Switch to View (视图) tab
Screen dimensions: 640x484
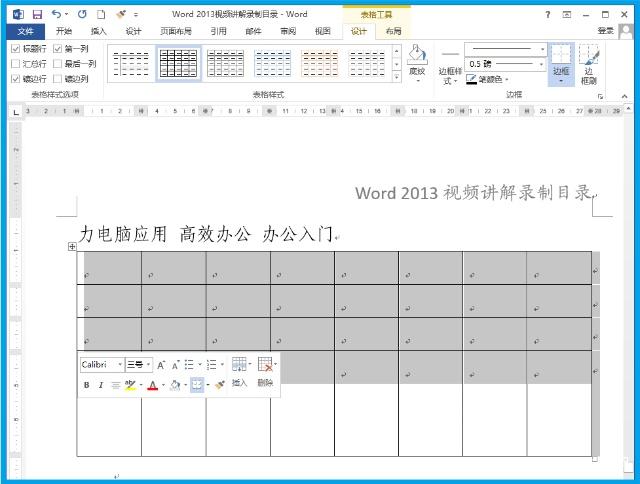coord(323,31)
